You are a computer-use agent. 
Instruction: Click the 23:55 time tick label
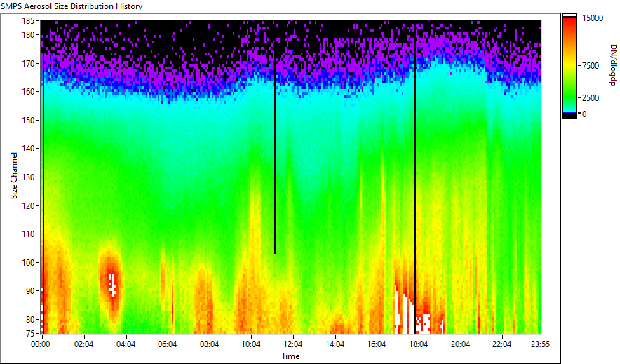(x=540, y=344)
